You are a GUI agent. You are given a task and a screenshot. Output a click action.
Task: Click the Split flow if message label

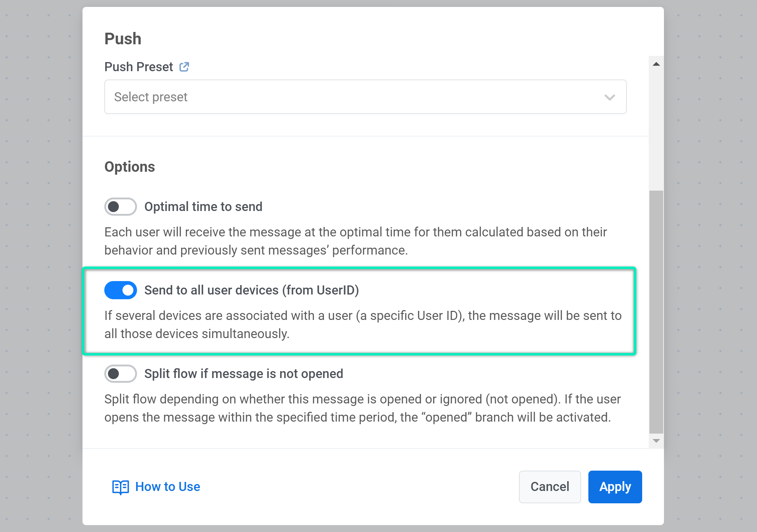[x=243, y=374]
